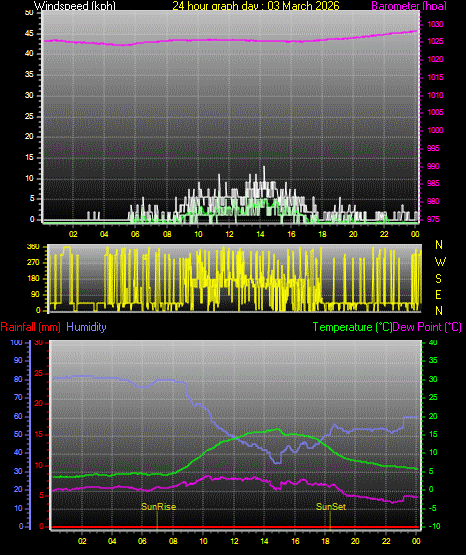Screen dimensions: 466x555
Task: Click the -10 value on temperature axis
Action: point(435,526)
